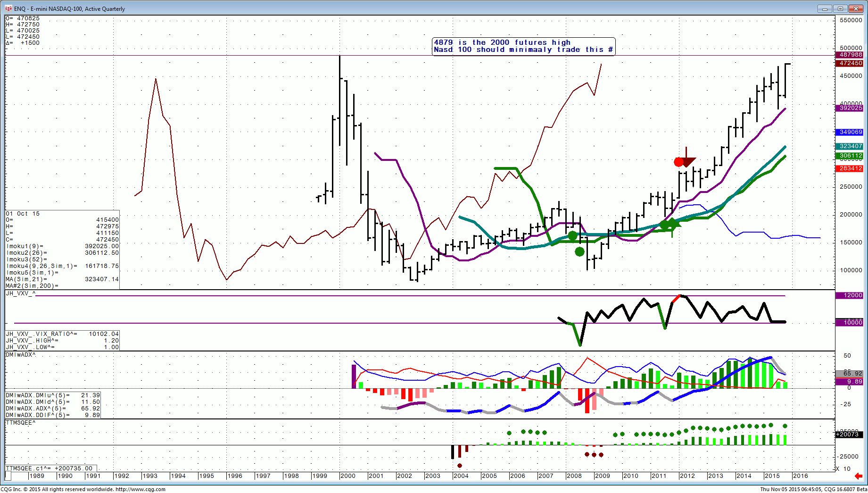Click the ENQ - E-mini NASDAQ-100 window title

[70, 8]
